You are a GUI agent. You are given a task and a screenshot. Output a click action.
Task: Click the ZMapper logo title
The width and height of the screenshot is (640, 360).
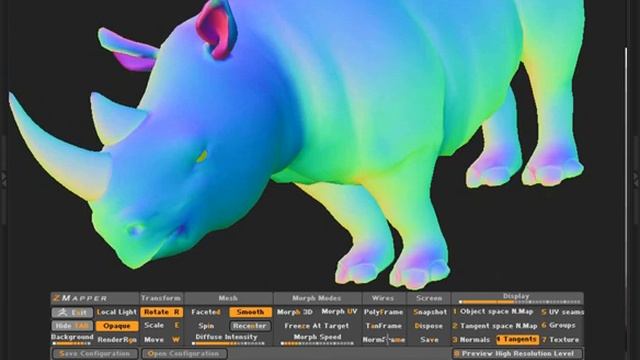[80, 298]
